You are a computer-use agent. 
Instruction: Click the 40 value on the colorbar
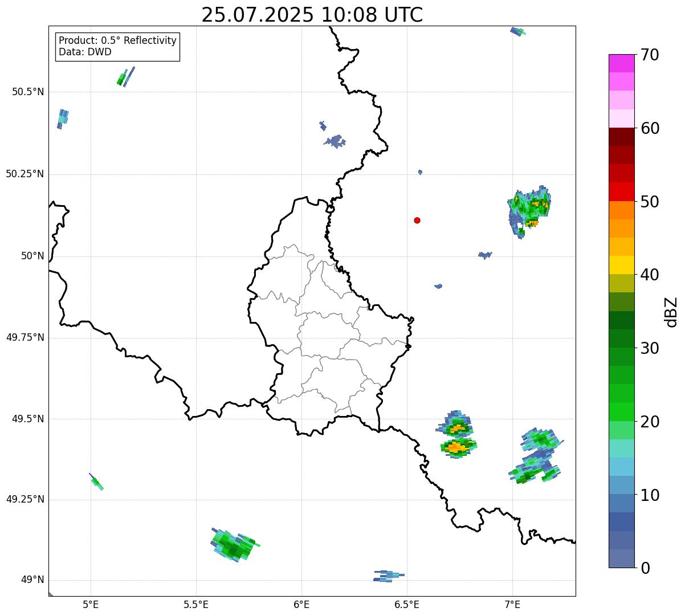tap(650, 275)
